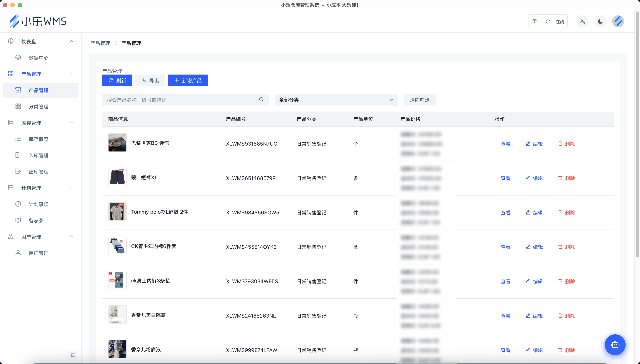Collapse the sidebar using bottom fold icon
Image resolution: width=640 pixels, height=364 pixels.
point(72,355)
